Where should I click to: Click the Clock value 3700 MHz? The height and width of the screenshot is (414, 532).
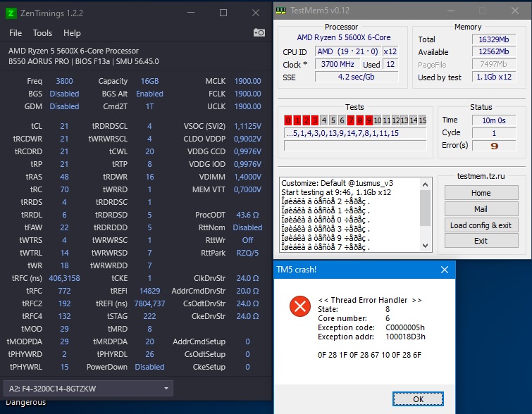coord(338,64)
